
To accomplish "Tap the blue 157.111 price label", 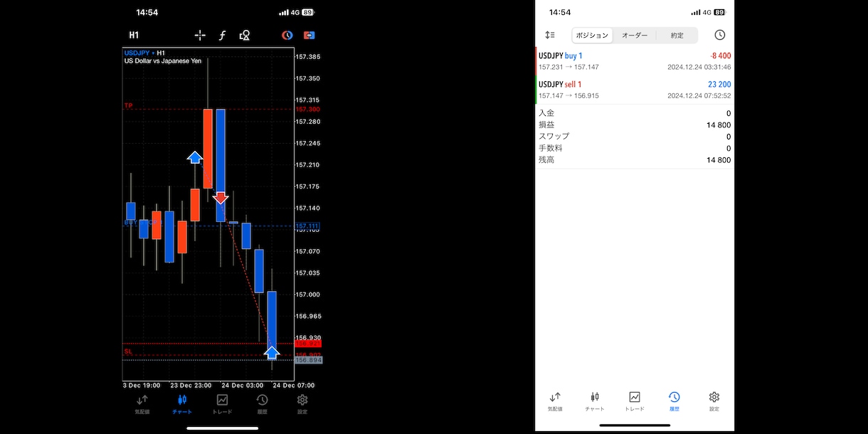I will (x=307, y=226).
